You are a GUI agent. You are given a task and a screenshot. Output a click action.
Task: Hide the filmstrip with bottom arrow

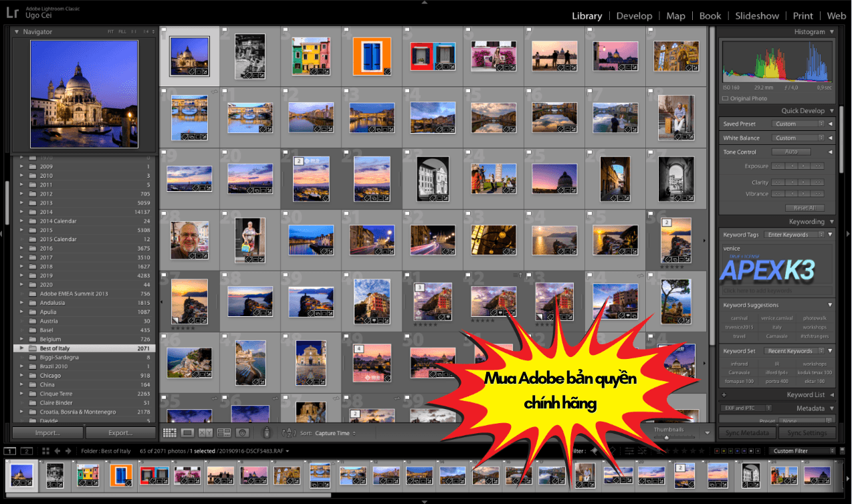[x=425, y=501]
